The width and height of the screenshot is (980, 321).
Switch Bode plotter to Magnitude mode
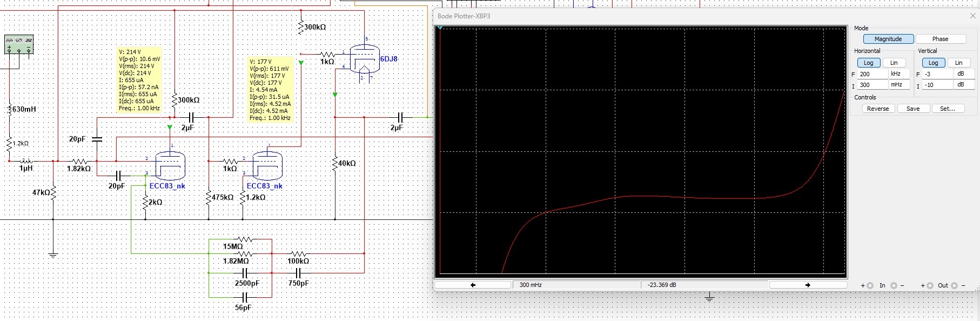(x=888, y=39)
